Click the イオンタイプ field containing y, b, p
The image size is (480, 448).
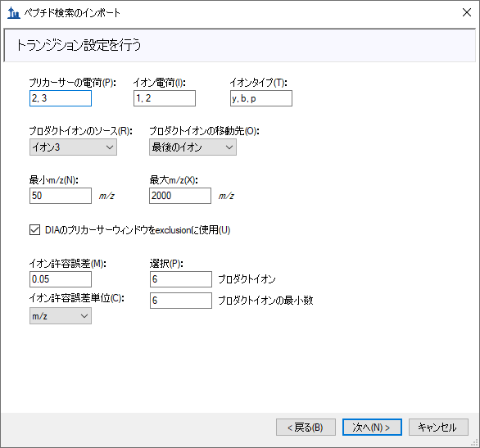click(x=261, y=98)
